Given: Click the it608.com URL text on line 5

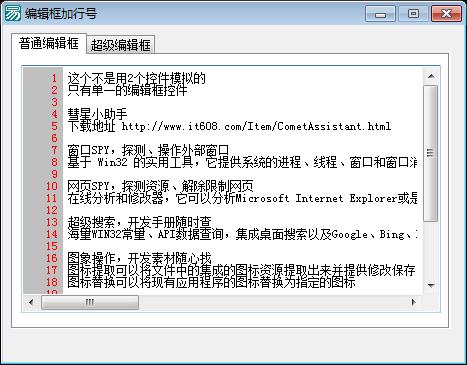Looking at the screenshot, I should (256, 126).
